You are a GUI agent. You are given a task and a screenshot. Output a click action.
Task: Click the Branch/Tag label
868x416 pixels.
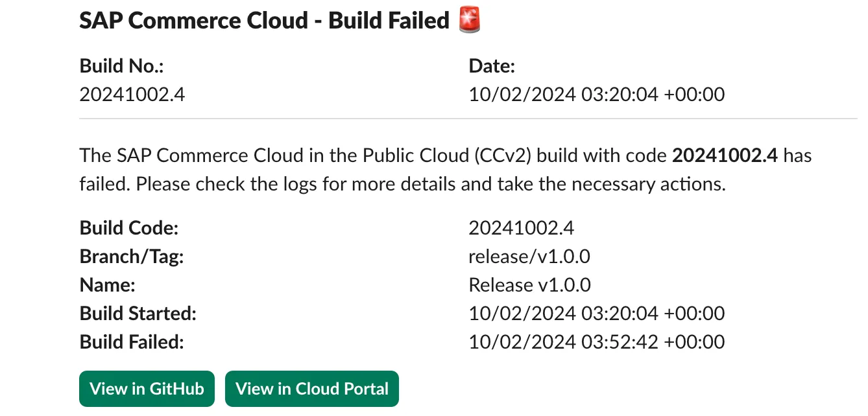[x=132, y=257]
